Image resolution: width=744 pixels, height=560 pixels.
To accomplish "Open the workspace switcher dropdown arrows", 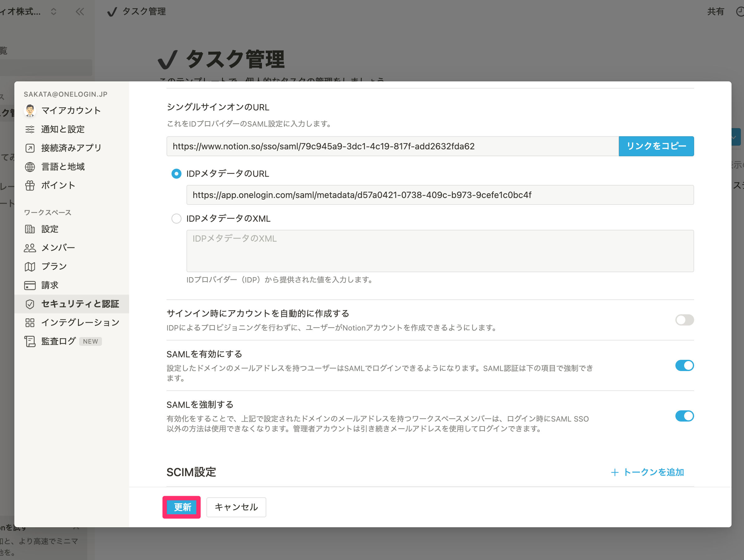I will 54,12.
